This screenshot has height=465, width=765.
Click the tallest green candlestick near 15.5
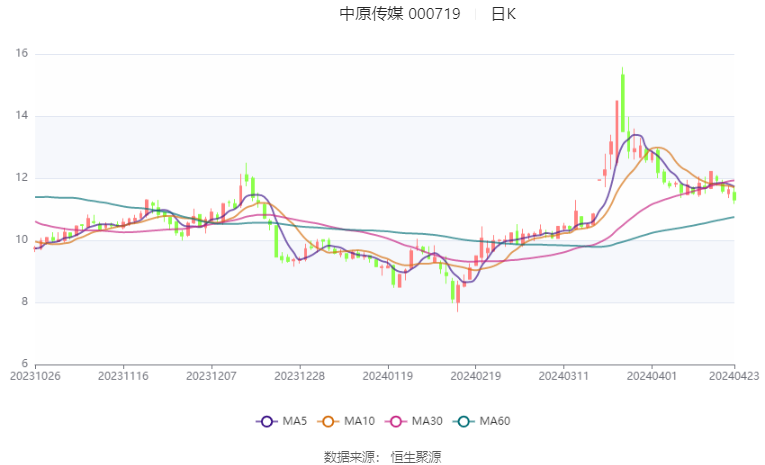tap(623, 102)
